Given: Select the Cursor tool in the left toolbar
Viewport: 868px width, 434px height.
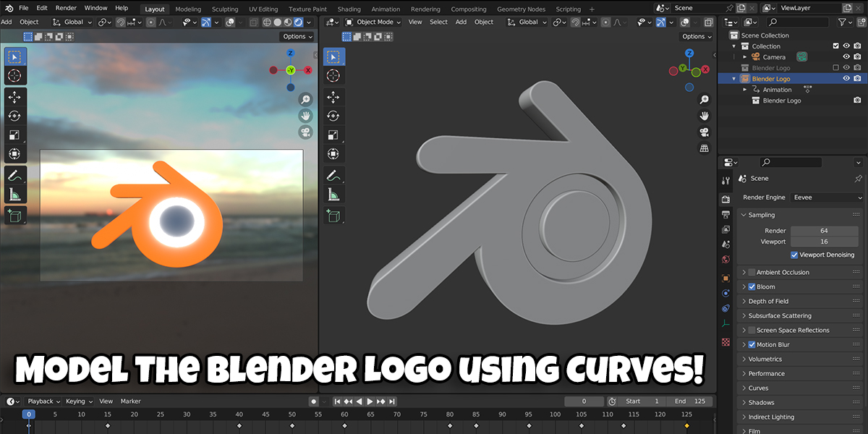Looking at the screenshot, I should click(x=14, y=75).
